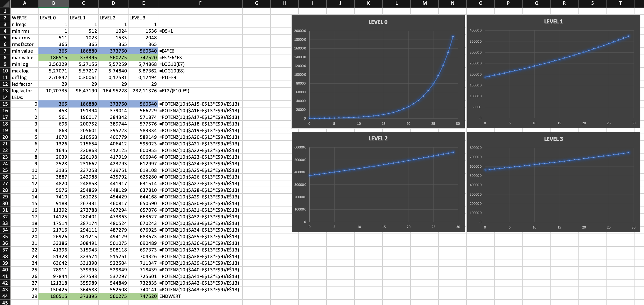Click the 800000 axis label in LEVEL 3 chart
Screen dimensions: 644x305
pos(475,148)
